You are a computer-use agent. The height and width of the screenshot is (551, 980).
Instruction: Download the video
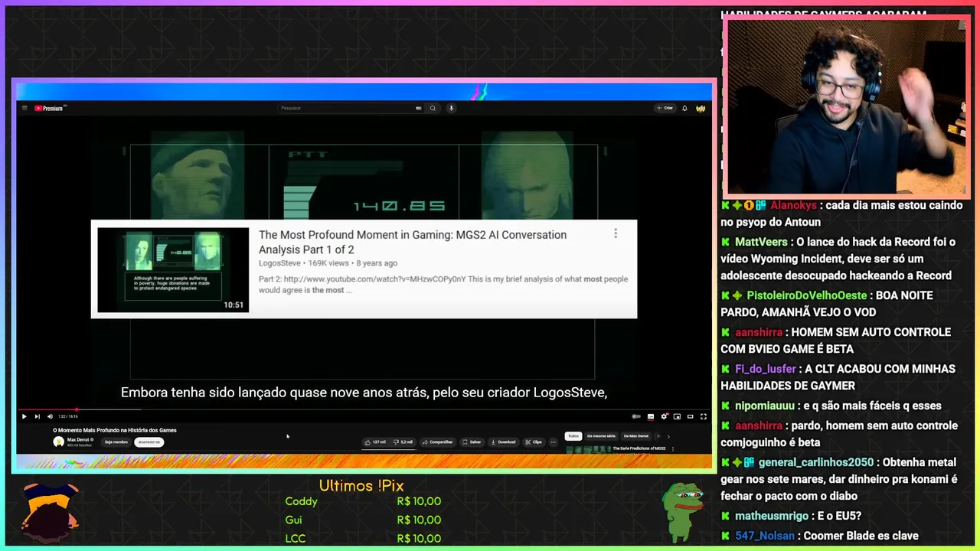504,442
